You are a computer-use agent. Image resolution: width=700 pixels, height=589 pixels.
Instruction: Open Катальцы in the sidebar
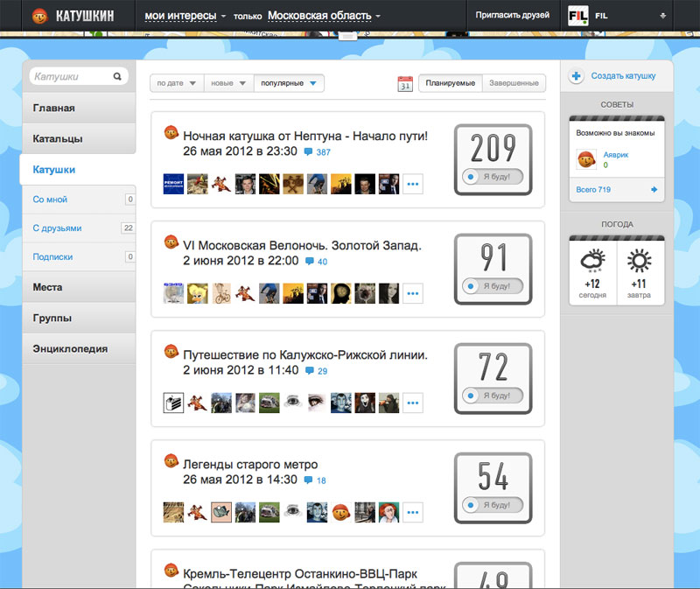pos(79,139)
